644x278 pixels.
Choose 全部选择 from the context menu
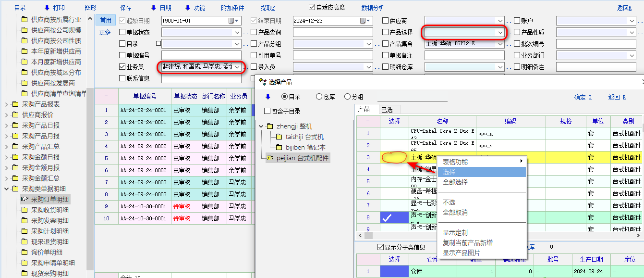(x=455, y=182)
